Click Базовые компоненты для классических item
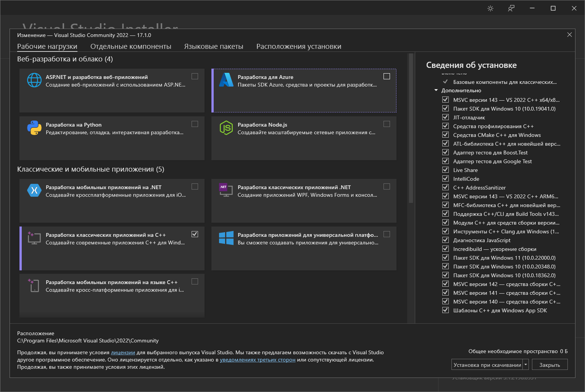The image size is (585, 392). [505, 82]
